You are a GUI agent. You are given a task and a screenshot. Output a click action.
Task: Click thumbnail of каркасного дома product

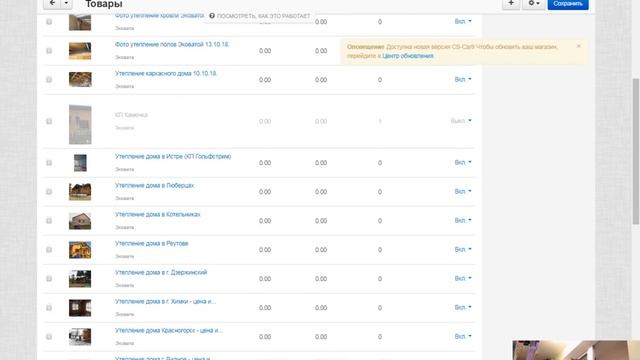click(80, 80)
